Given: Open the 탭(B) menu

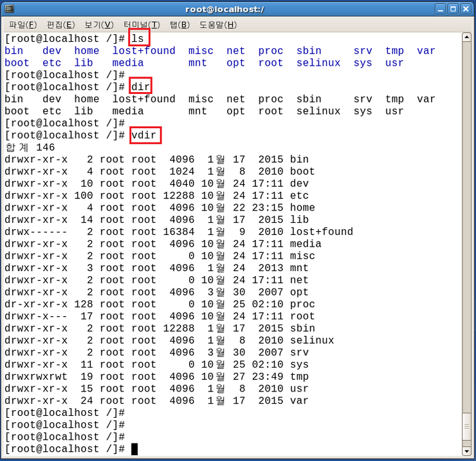Looking at the screenshot, I should click(x=179, y=24).
